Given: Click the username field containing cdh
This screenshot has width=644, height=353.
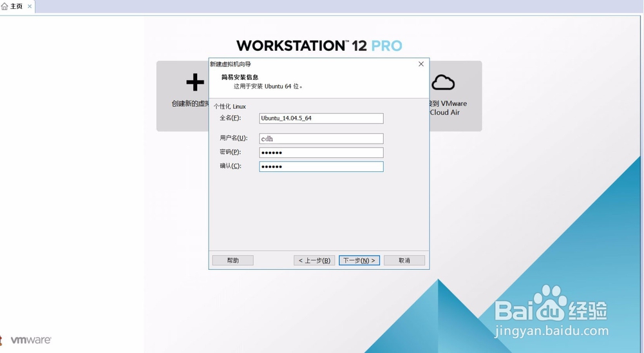Looking at the screenshot, I should (x=321, y=138).
